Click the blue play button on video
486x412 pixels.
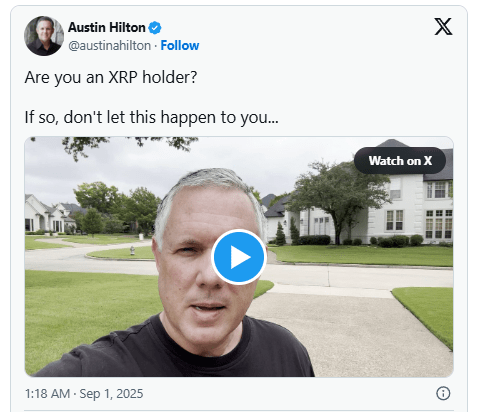point(238,257)
